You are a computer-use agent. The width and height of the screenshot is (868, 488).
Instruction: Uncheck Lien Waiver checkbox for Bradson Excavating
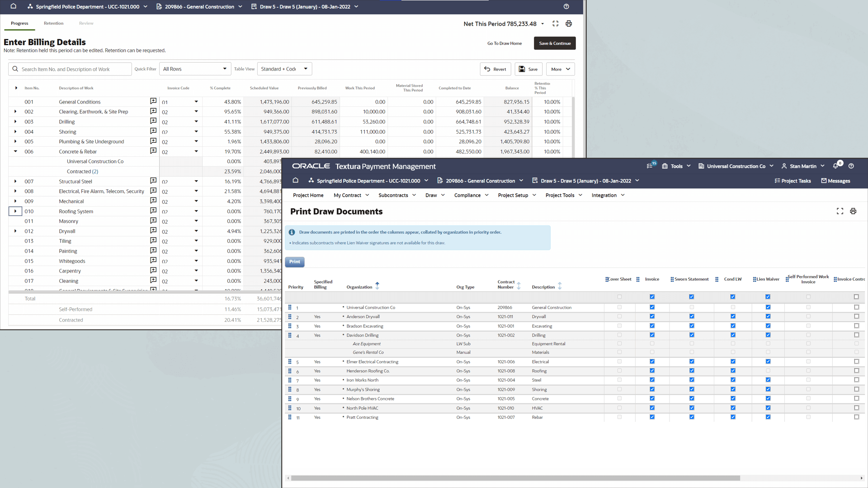pos(768,326)
